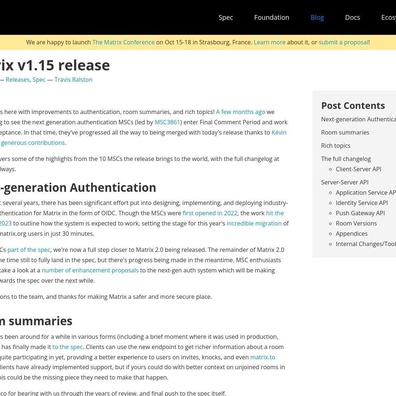Click Learn more in the yellow banner
396x396 pixels.
269,42
